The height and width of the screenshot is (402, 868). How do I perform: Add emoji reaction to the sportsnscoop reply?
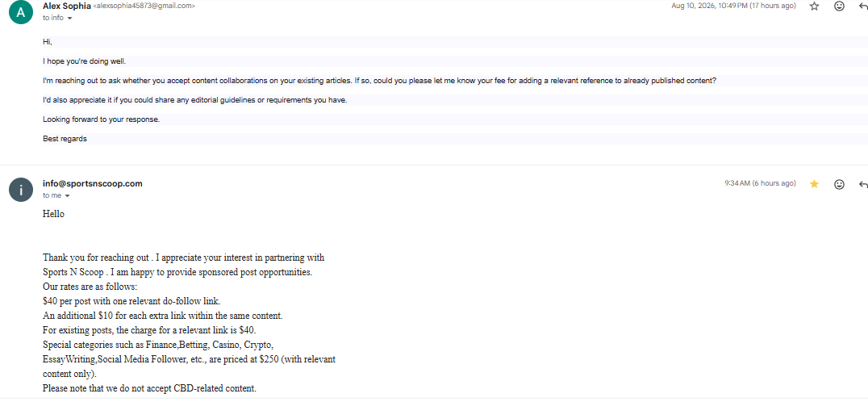[839, 184]
